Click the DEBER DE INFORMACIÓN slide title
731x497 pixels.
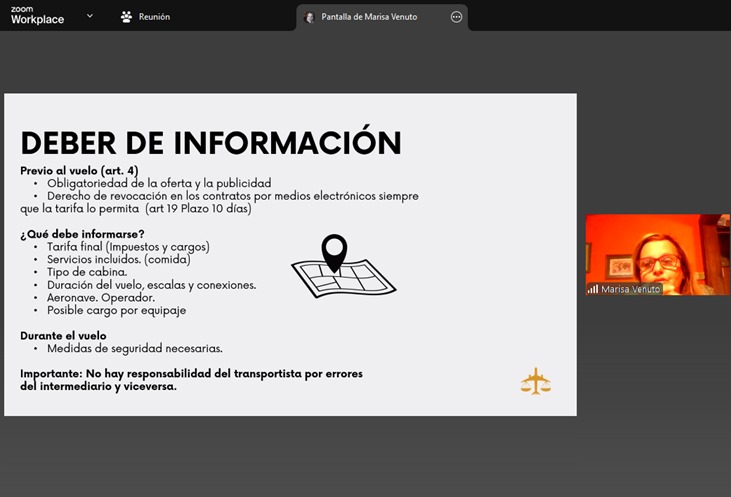(x=211, y=142)
